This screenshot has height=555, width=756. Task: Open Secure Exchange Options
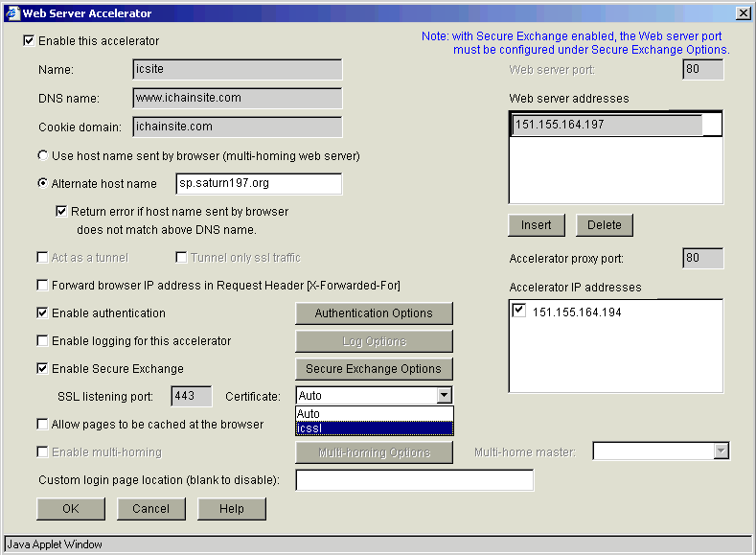(x=374, y=369)
